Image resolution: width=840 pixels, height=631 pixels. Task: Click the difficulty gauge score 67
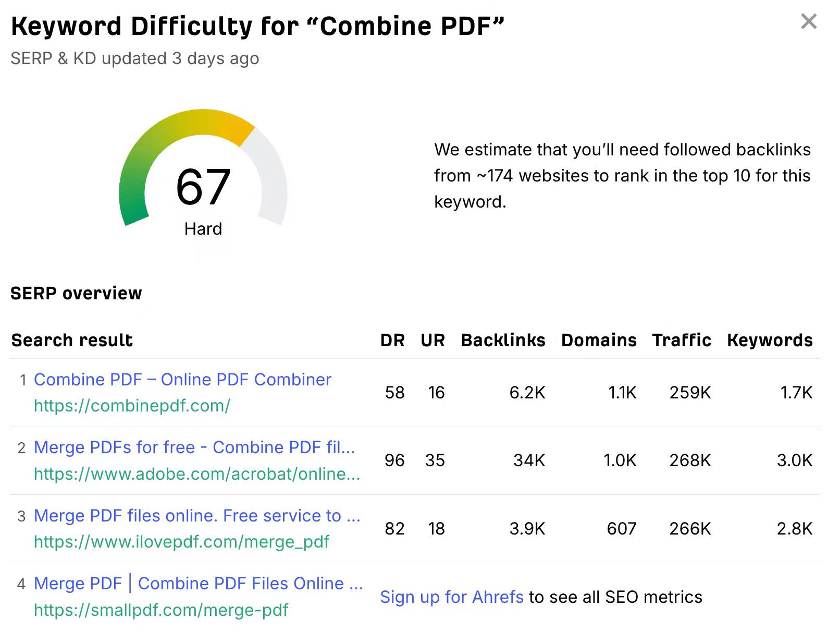click(203, 187)
